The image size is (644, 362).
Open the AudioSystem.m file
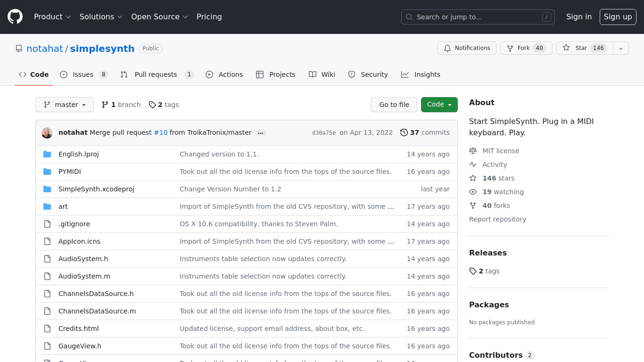click(x=84, y=276)
